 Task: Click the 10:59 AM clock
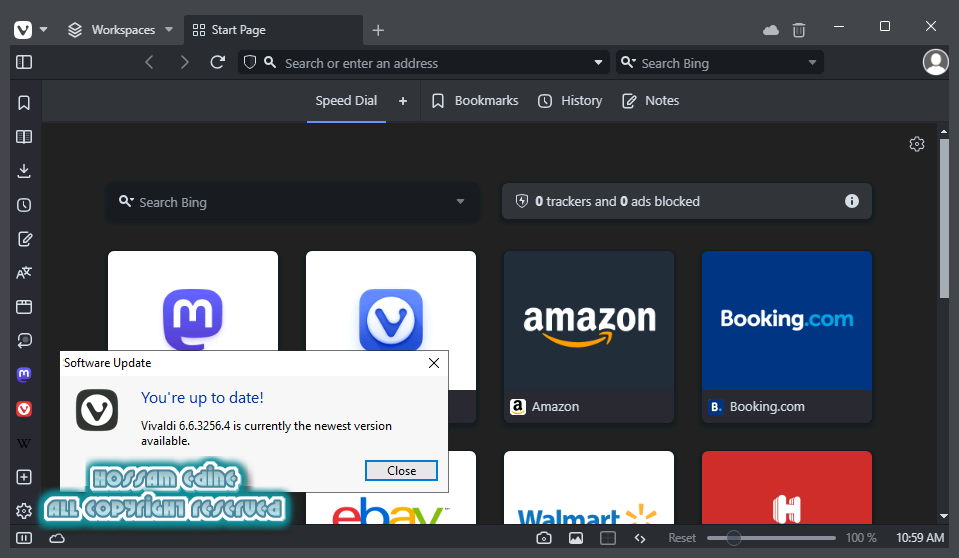[920, 538]
